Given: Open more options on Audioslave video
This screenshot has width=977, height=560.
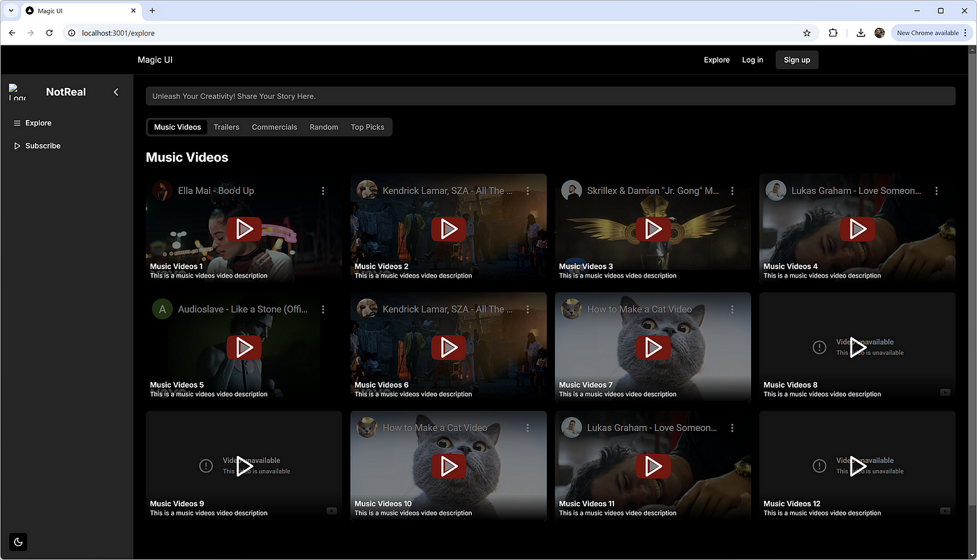Looking at the screenshot, I should [x=323, y=309].
